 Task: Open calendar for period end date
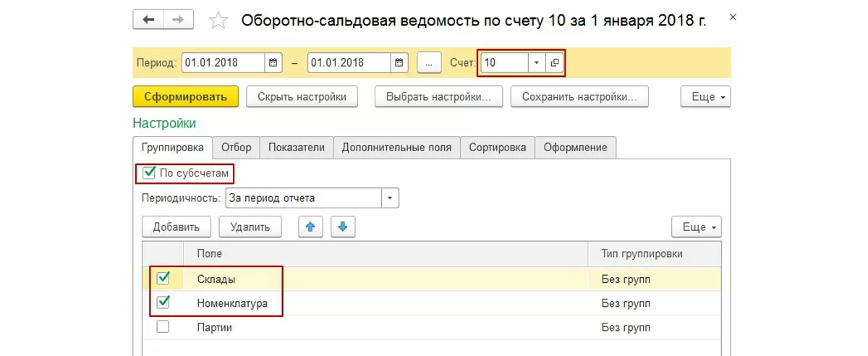tap(399, 63)
